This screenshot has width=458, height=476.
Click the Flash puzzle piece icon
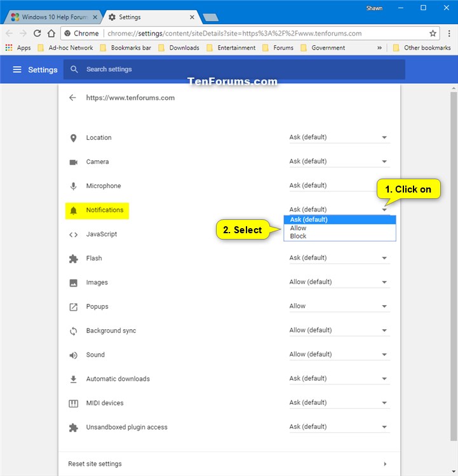click(x=73, y=259)
